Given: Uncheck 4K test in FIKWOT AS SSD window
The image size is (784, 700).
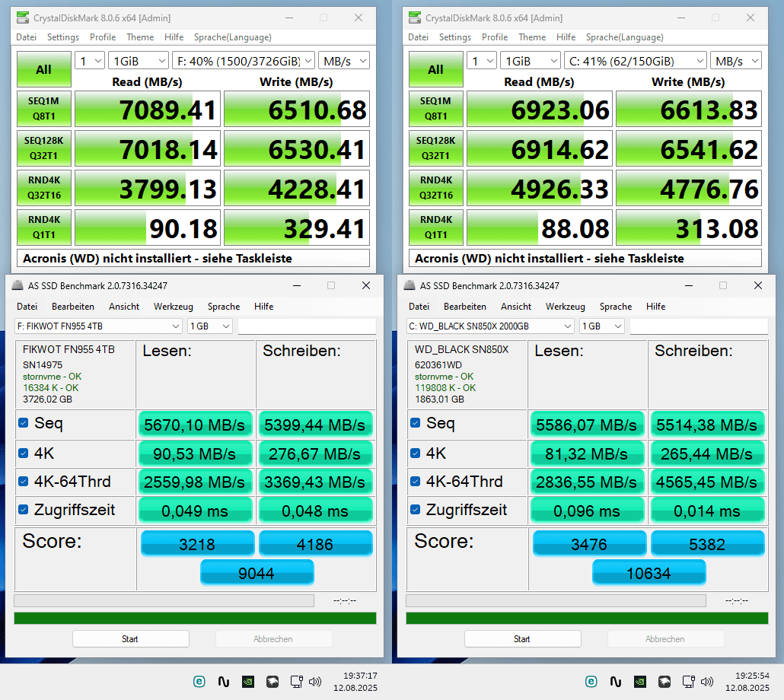Looking at the screenshot, I should tap(23, 453).
